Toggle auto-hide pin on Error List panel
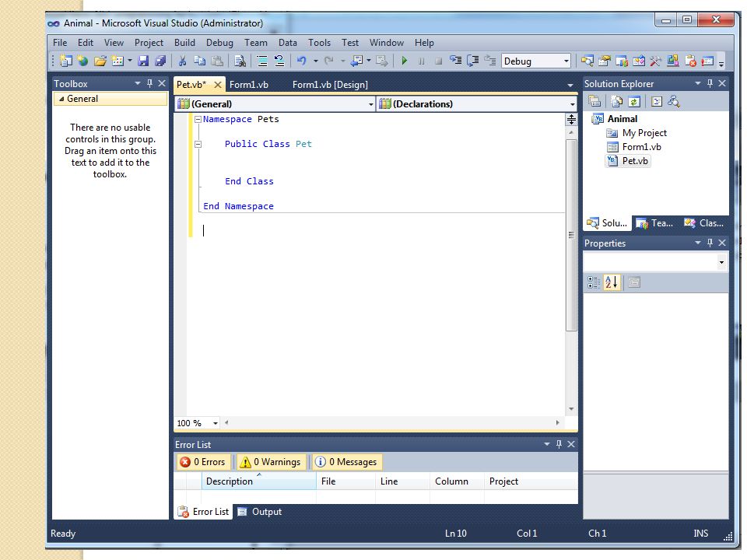747x560 pixels. [559, 444]
